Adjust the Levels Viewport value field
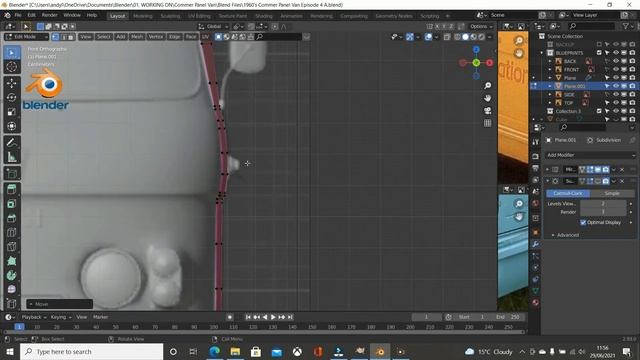 (x=603, y=204)
